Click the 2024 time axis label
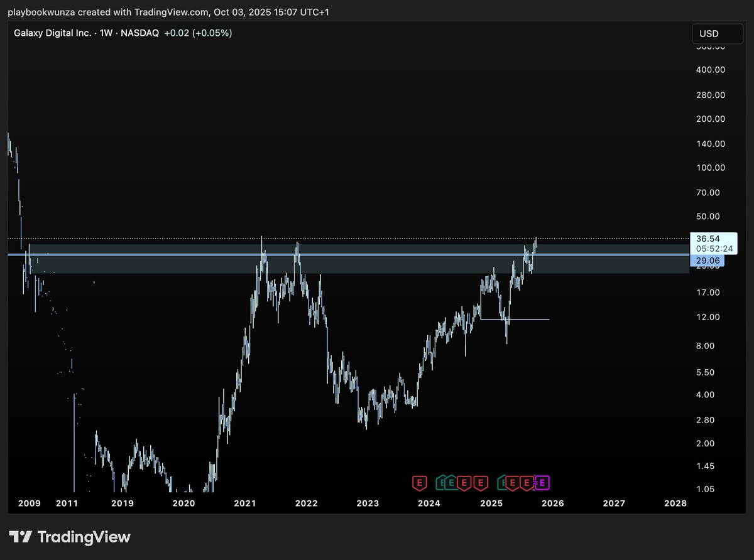 tap(429, 503)
